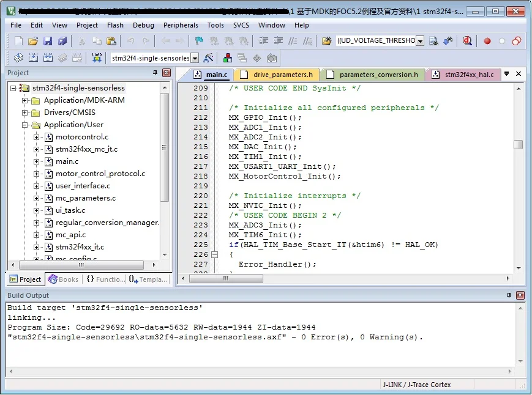The image size is (532, 395).
Task: Select mc_parameters.c in the project tree
Action: pyautogui.click(x=86, y=198)
